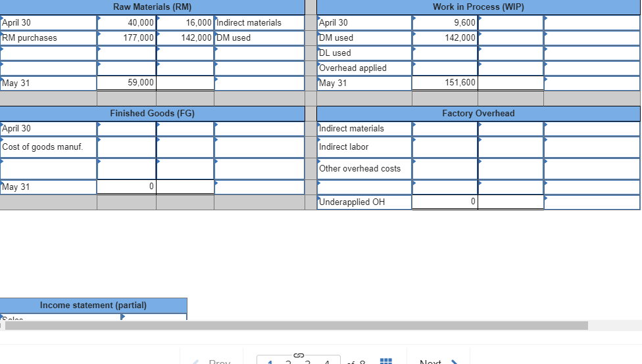Click the chain link icon above page numbers
642x364 pixels.
299,355
